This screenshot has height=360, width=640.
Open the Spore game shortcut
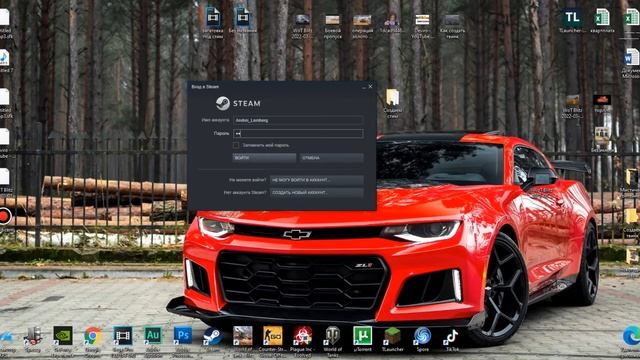pyautogui.click(x=422, y=336)
